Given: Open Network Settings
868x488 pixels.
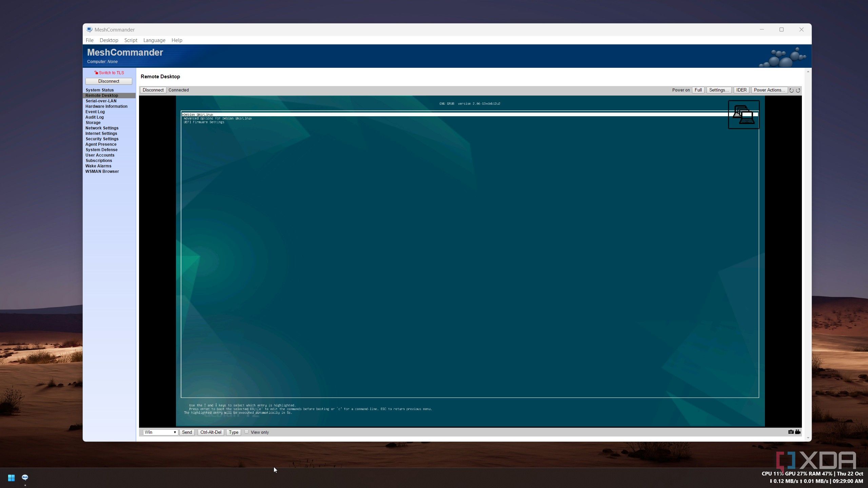Looking at the screenshot, I should pos(102,128).
